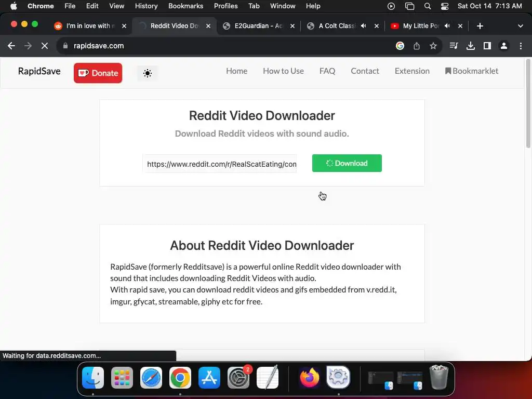Screen dimensions: 532x399
Task: Click the RapidSave site logo text
Action: coord(39,71)
